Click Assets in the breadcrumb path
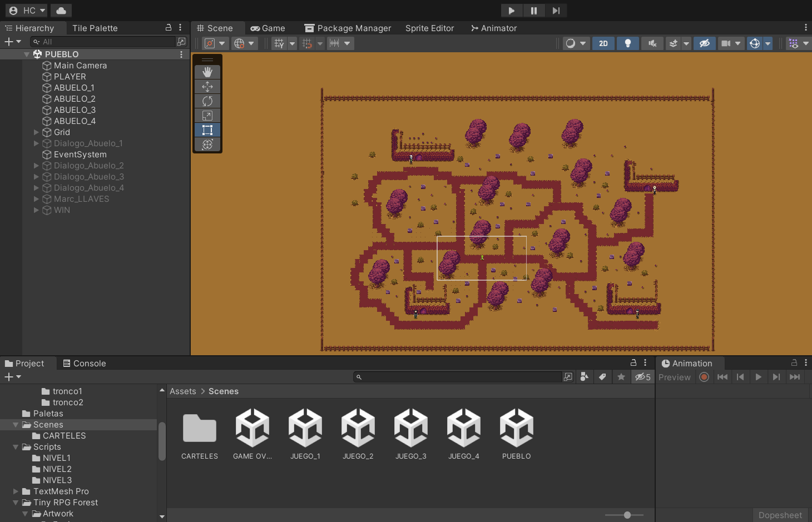The height and width of the screenshot is (522, 812). pos(183,391)
